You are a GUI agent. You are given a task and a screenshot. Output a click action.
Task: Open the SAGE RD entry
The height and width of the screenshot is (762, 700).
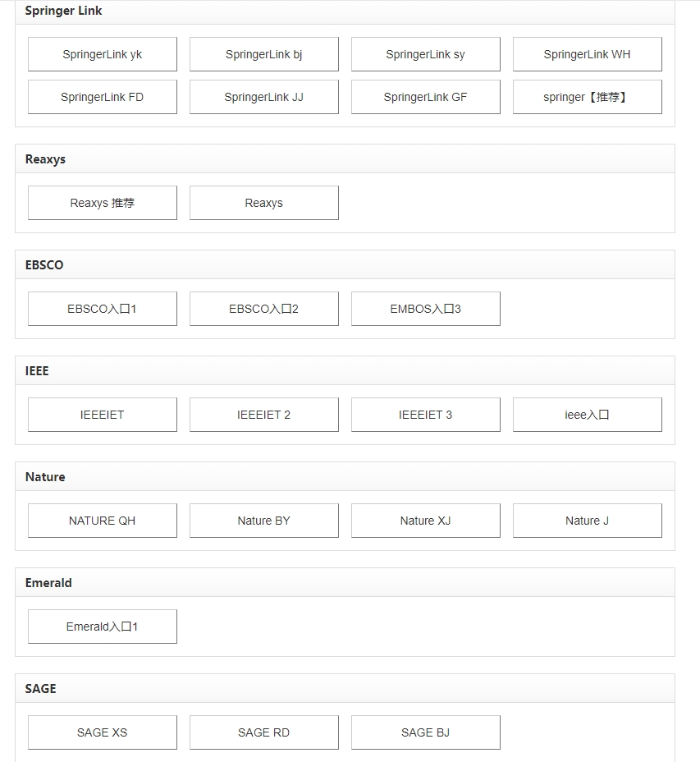[264, 732]
